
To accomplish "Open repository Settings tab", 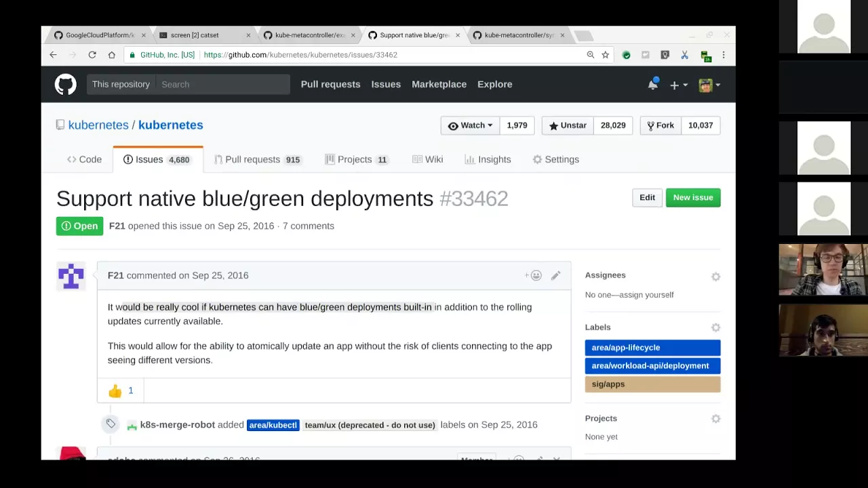I will [x=555, y=159].
